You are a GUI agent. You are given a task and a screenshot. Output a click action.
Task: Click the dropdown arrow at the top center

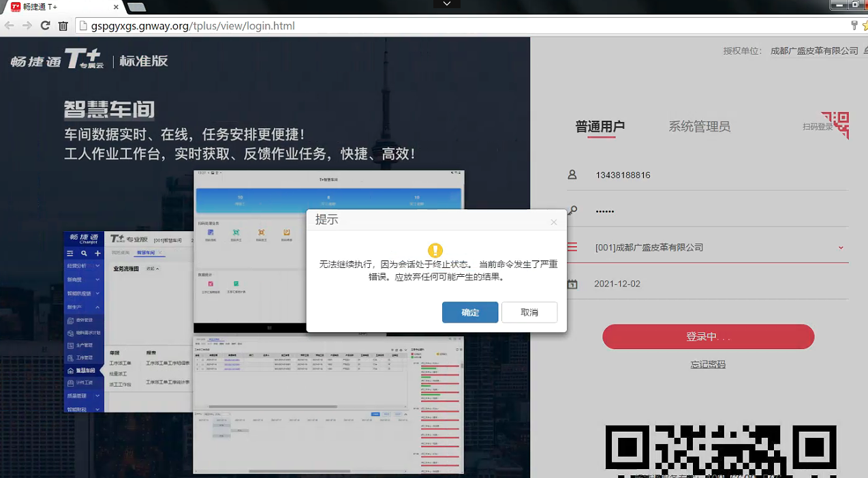click(447, 3)
